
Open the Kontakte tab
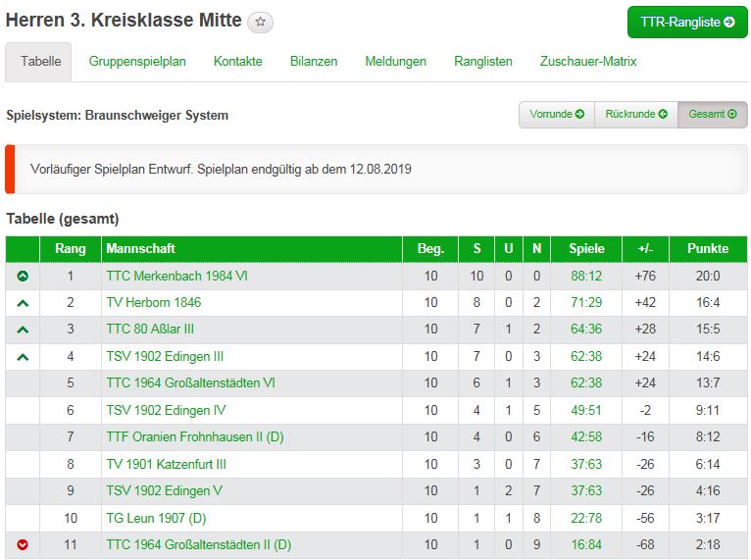click(x=238, y=61)
